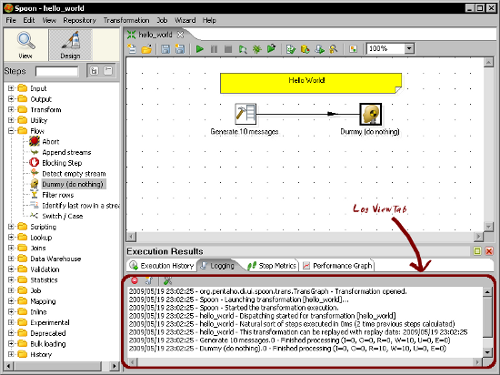Switch to the Design perspective
The image size is (500, 375).
pos(70,45)
